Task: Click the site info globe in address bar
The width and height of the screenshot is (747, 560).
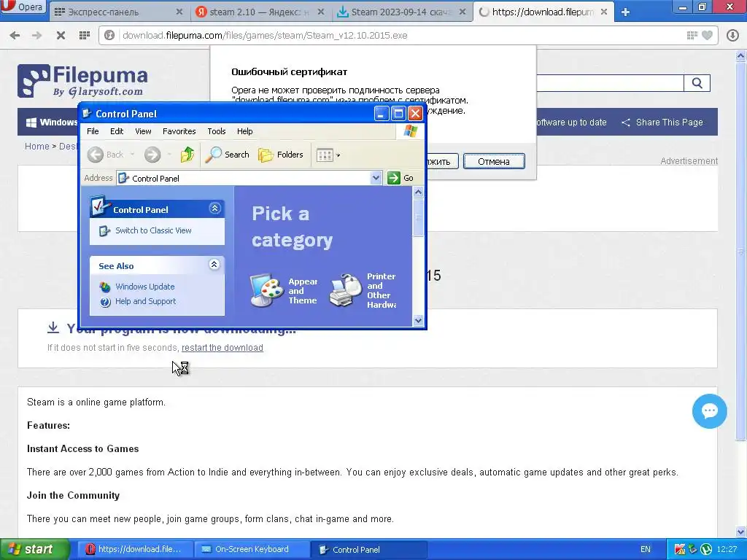Action: click(x=109, y=35)
